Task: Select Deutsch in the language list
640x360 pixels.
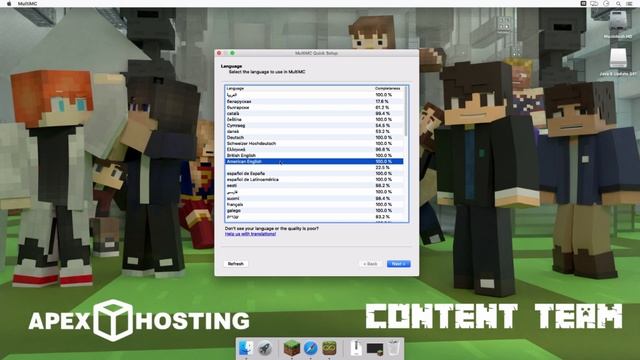Action: click(314, 138)
